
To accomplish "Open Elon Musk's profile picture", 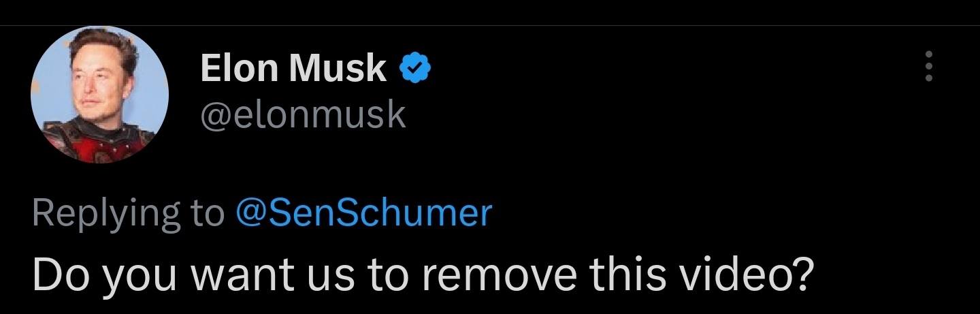I will point(99,95).
